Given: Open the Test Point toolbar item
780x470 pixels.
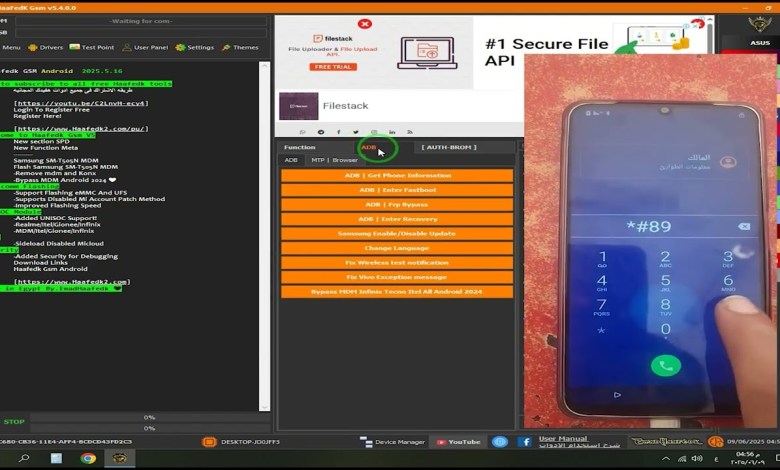Looking at the screenshot, I should tap(92, 47).
